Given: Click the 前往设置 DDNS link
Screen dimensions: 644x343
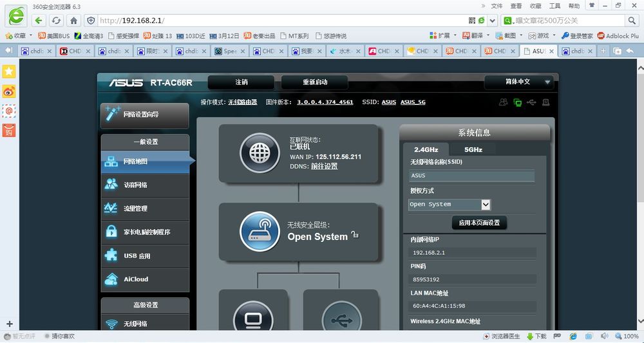Looking at the screenshot, I should tap(324, 166).
